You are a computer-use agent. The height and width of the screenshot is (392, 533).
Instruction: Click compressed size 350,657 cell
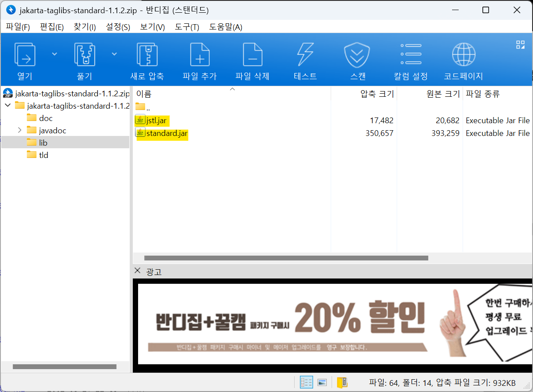click(380, 133)
